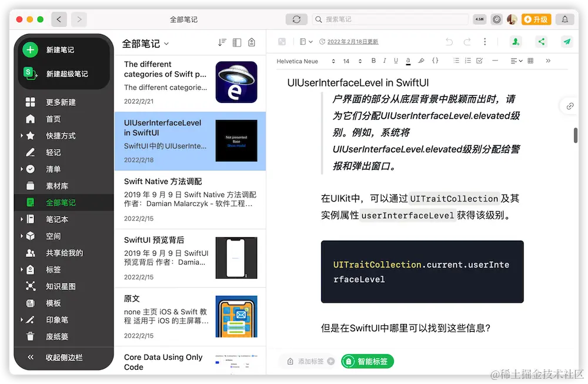This screenshot has width=588, height=384.
Task: Toggle underline formatting
Action: [x=396, y=61]
